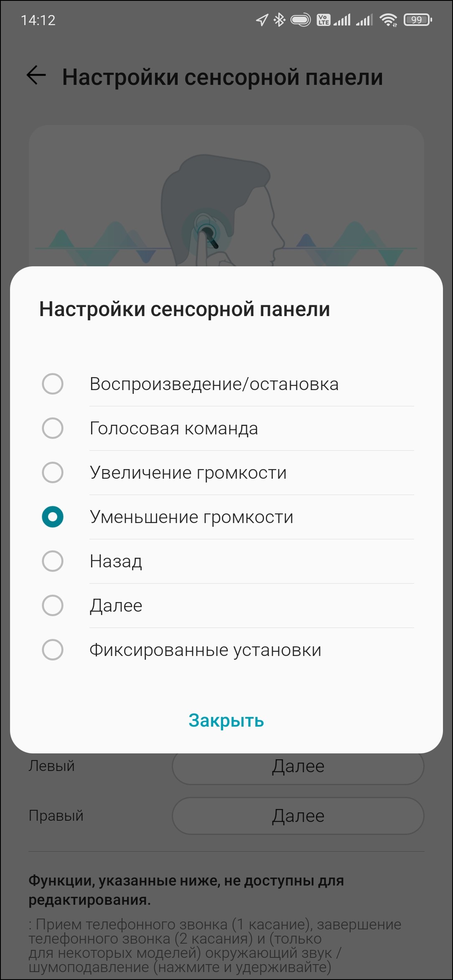Viewport: 453px width, 980px height.
Task: Select the Голосовая команда option
Action: pyautogui.click(x=53, y=428)
